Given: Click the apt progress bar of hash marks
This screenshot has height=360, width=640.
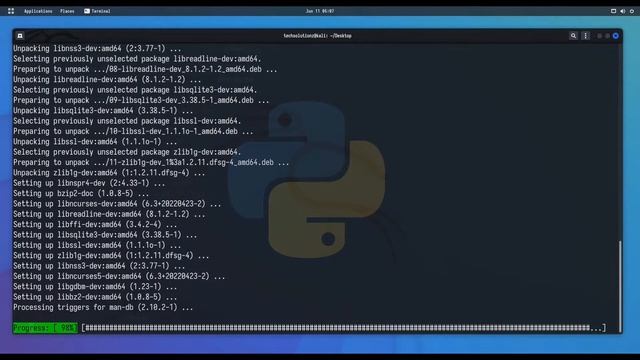Looking at the screenshot, I should click(344, 328).
